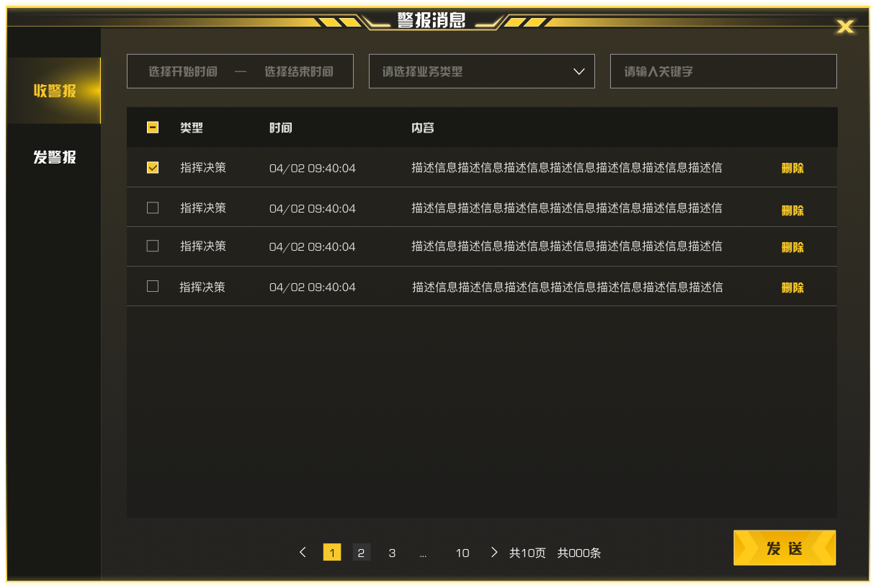876x588 pixels.
Task: Click 指挥决策 in the second row
Action: (203, 208)
